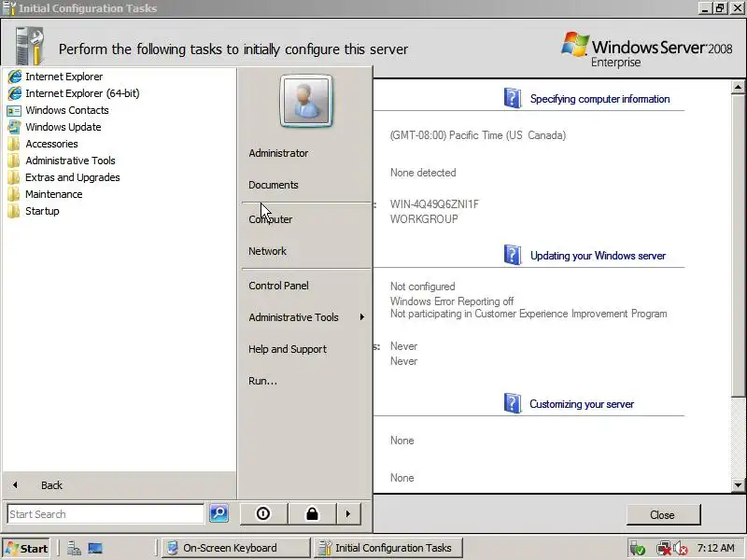Click the Start button
This screenshot has height=560, width=747.
27,549
